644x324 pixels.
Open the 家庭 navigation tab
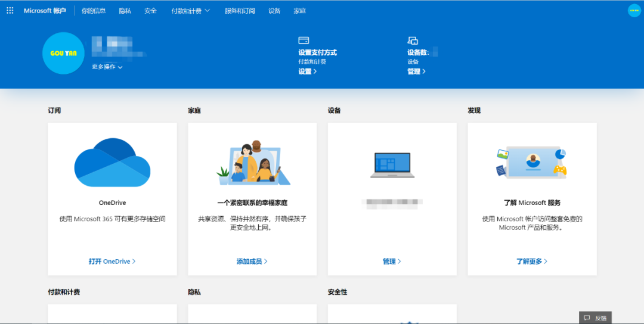pyautogui.click(x=300, y=11)
